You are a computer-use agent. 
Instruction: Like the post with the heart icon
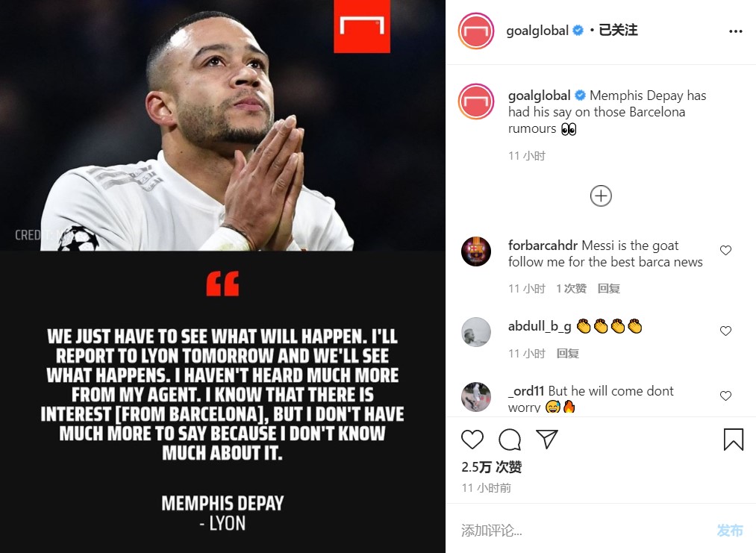point(472,440)
